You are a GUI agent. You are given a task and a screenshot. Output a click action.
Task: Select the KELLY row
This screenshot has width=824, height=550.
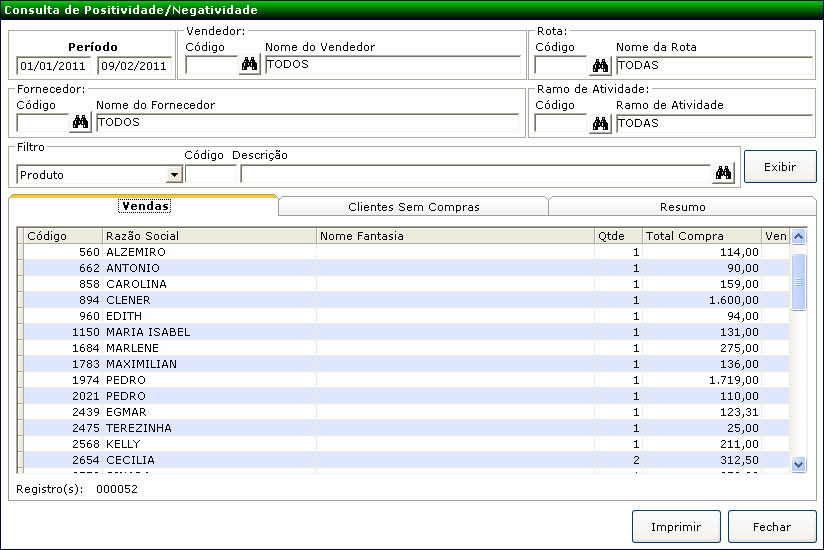pos(406,444)
